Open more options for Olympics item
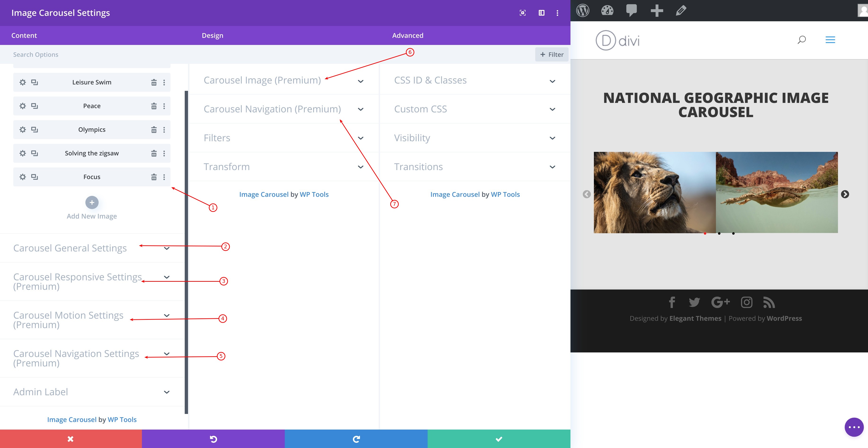 pyautogui.click(x=164, y=129)
